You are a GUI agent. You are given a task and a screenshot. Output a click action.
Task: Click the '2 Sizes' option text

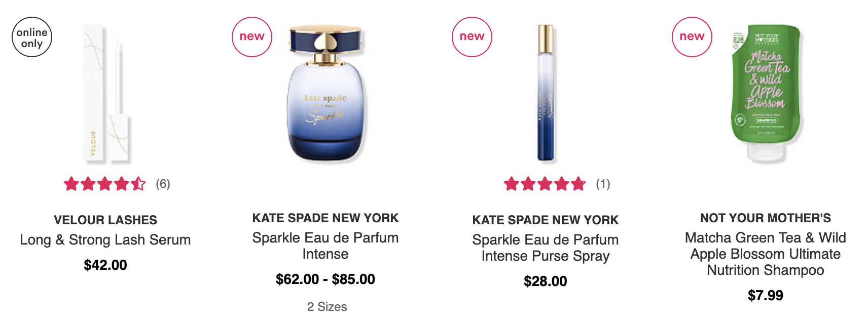pos(327,307)
